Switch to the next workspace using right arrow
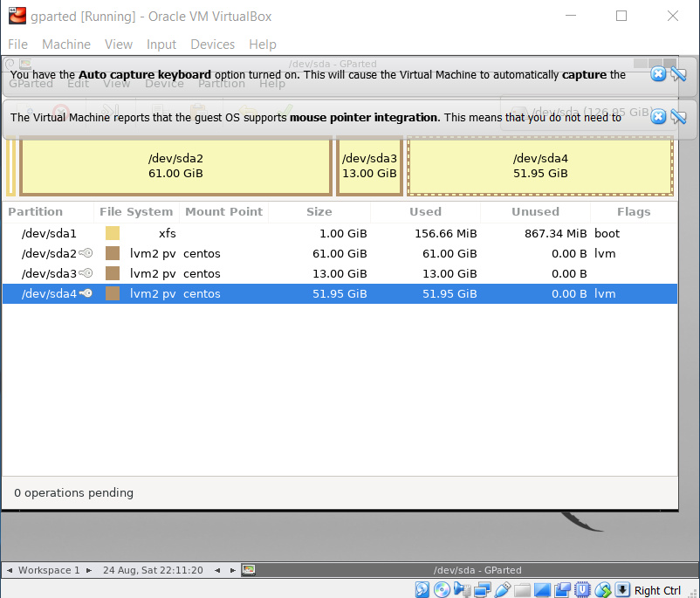Screen dimensions: 700x598 coord(89,570)
